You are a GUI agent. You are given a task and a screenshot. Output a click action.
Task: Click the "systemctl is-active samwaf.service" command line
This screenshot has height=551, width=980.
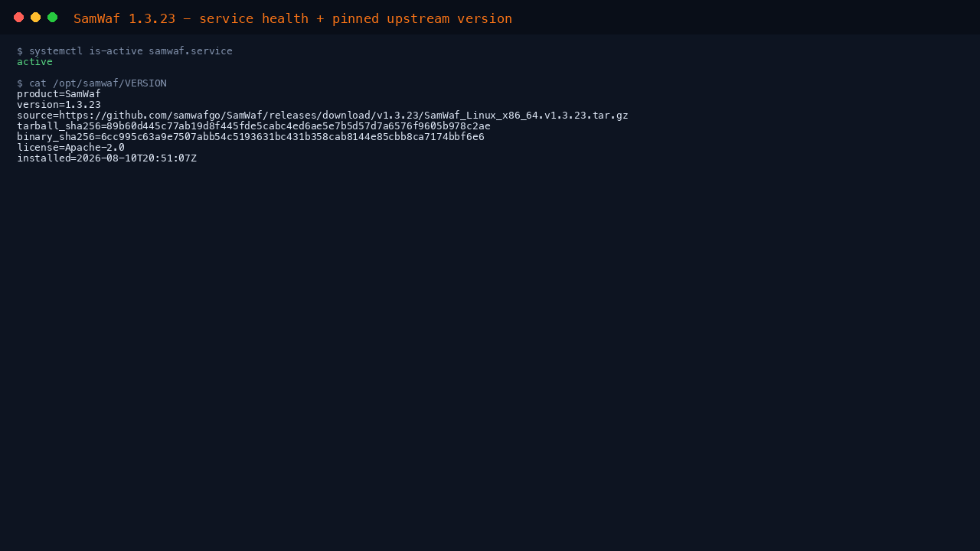click(125, 51)
